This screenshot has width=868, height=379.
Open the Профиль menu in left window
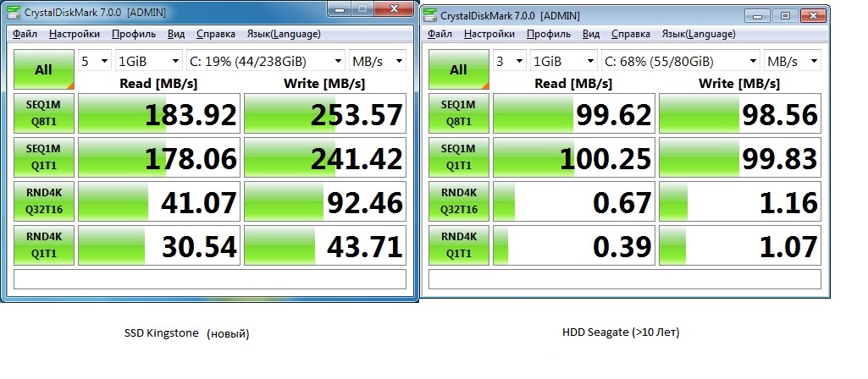pyautogui.click(x=134, y=34)
